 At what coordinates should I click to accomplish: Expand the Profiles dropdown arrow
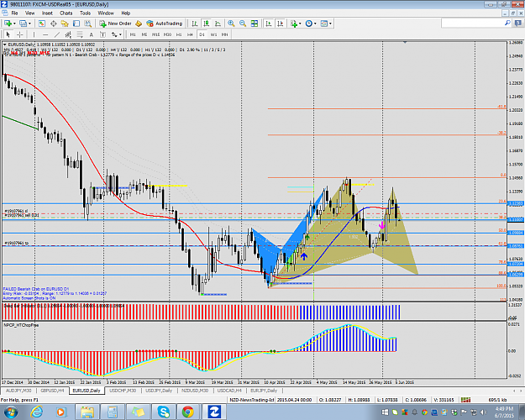coord(29,24)
